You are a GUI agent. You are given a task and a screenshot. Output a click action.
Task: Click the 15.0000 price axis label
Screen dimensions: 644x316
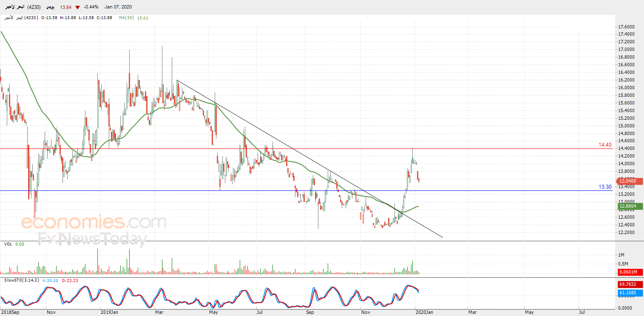pos(626,126)
